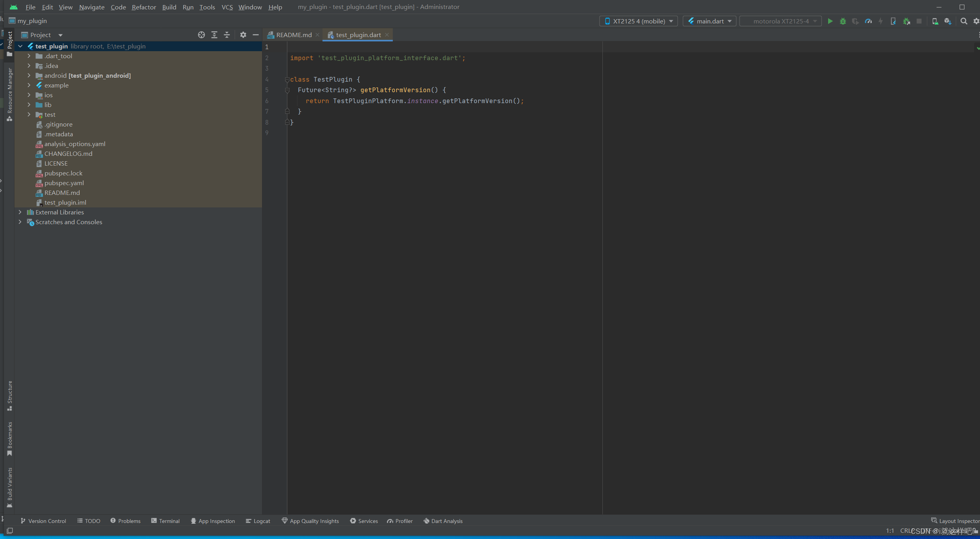Image resolution: width=980 pixels, height=539 pixels.
Task: Open the XT2125 4 (mobile) device dropdown
Action: tap(638, 21)
